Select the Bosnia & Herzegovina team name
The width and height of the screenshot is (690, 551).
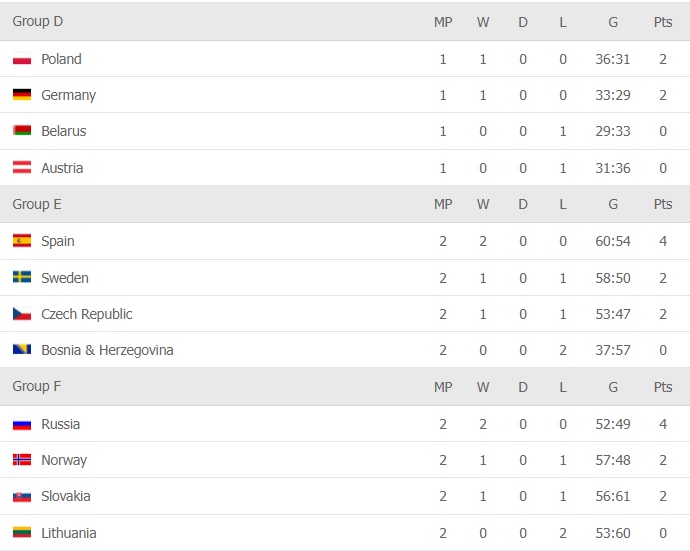tap(107, 350)
